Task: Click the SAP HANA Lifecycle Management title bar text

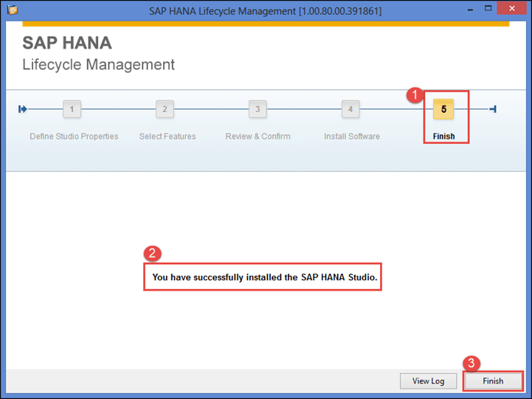Action: [x=265, y=10]
